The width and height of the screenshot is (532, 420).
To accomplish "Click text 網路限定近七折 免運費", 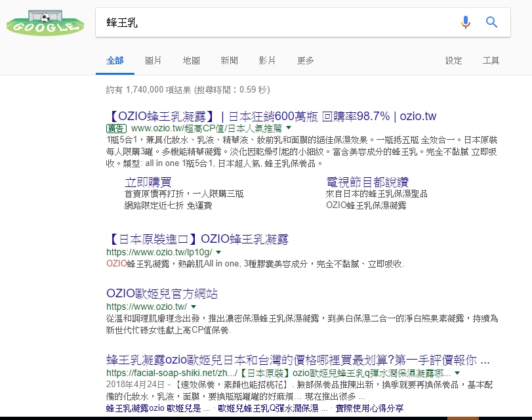I will (169, 205).
